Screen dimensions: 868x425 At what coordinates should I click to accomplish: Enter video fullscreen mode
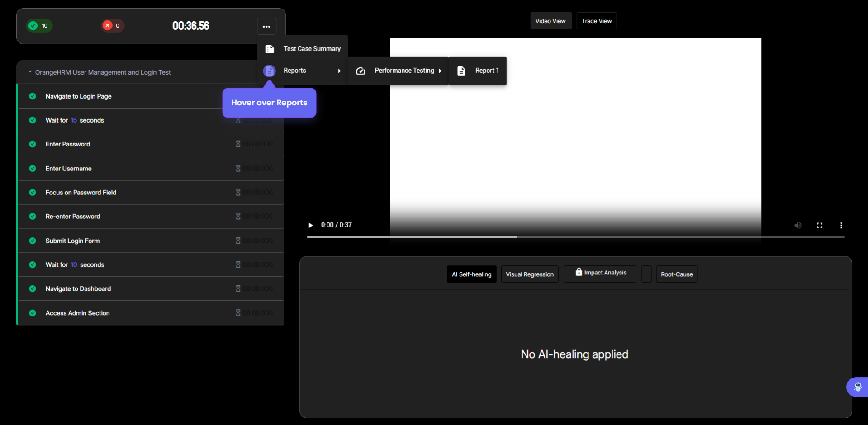819,225
